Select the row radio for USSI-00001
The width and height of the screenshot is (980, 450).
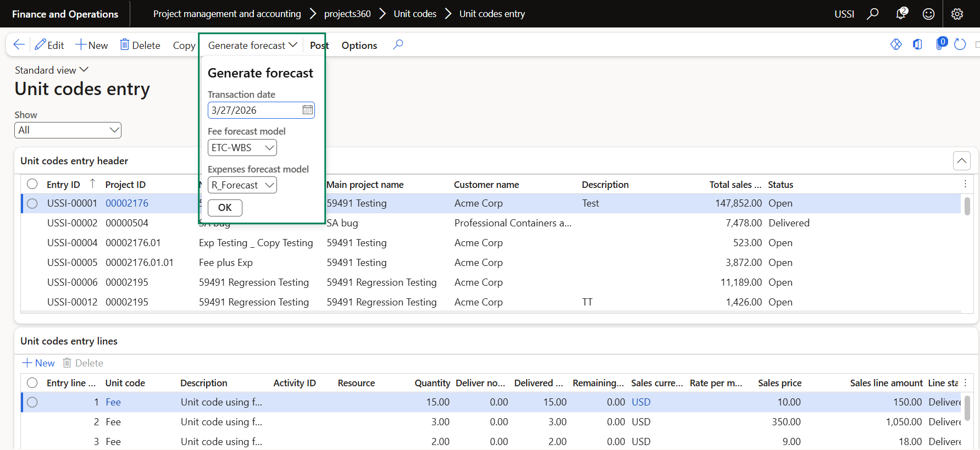point(32,203)
